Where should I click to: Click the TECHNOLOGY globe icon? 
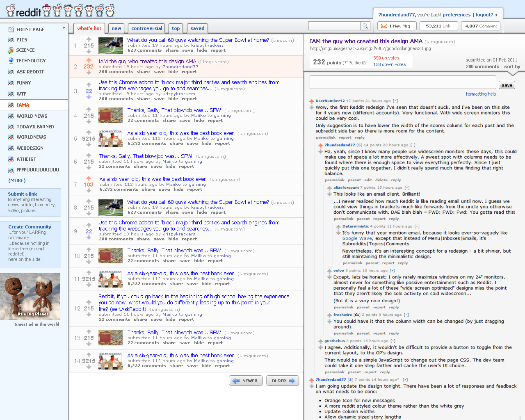click(11, 61)
